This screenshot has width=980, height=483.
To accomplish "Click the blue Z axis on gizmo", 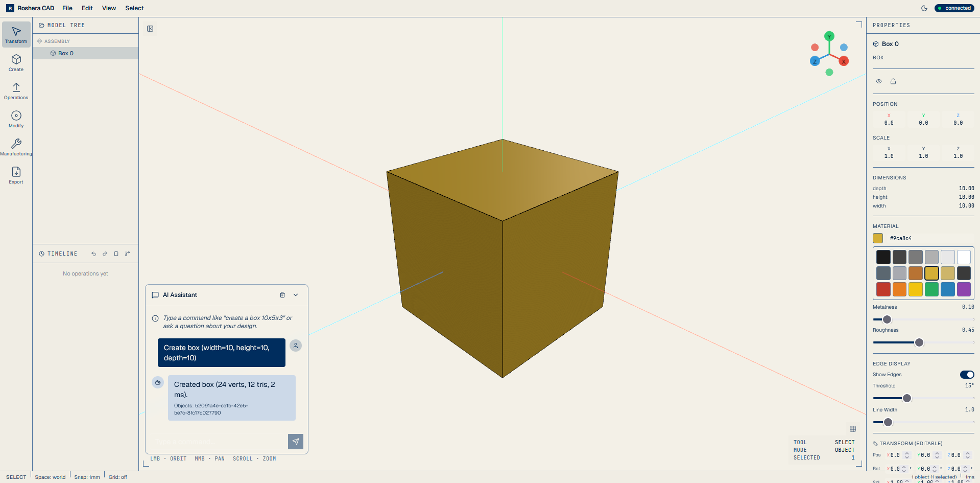I will (815, 61).
